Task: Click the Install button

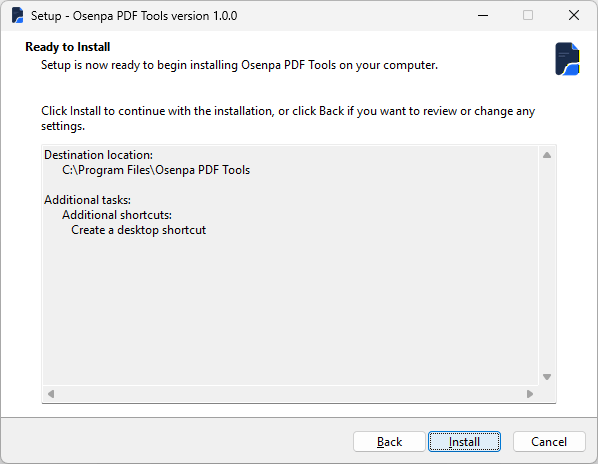Action: pos(464,442)
